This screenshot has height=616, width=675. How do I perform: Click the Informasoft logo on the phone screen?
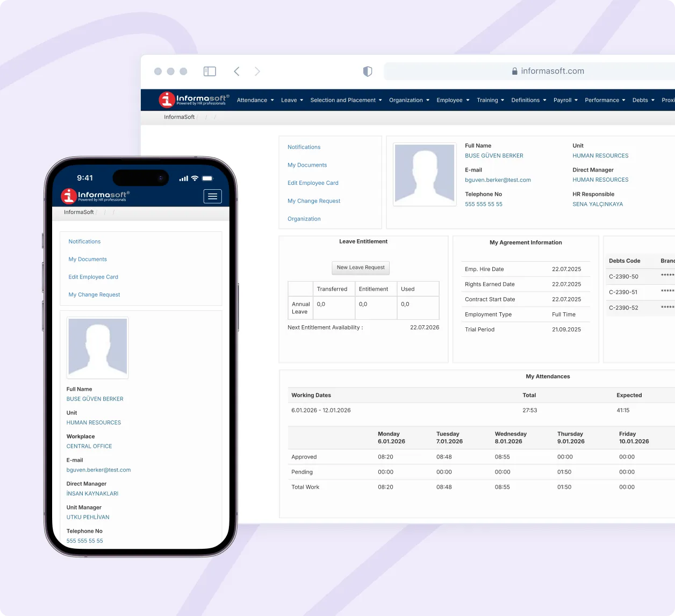pos(94,196)
